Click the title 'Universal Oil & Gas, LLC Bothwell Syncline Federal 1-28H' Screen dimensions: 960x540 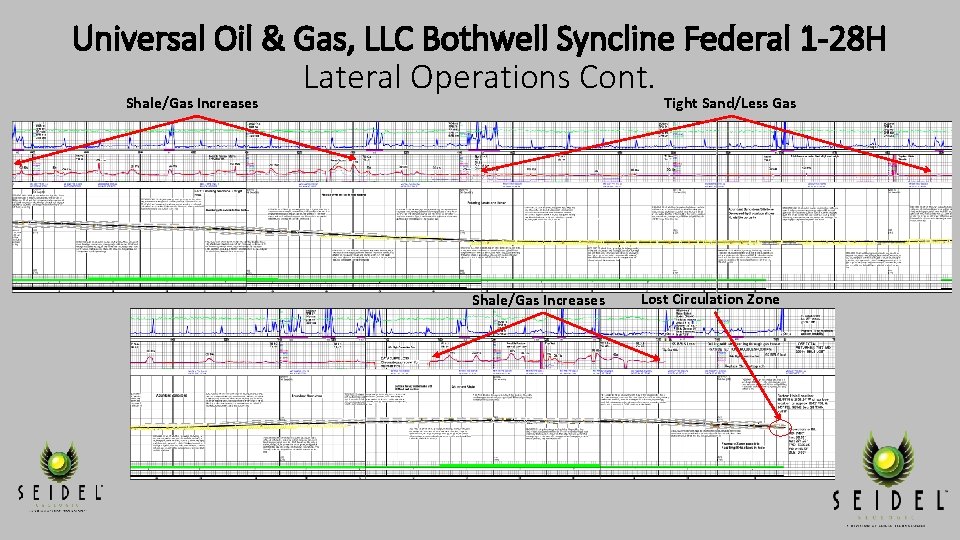click(x=479, y=39)
